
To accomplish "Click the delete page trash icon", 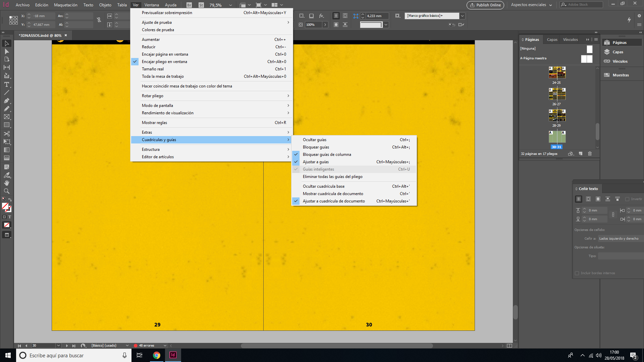I will point(590,154).
